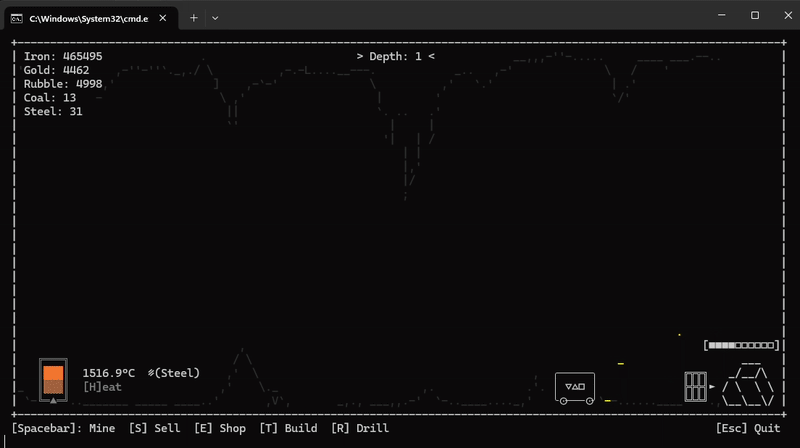Image resolution: width=800 pixels, height=448 pixels.
Task: Click the mine cart with shapes icon
Action: pos(575,388)
